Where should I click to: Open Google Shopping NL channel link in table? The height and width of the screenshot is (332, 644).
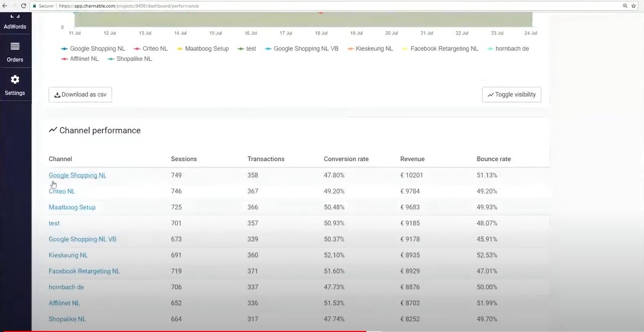pyautogui.click(x=77, y=175)
